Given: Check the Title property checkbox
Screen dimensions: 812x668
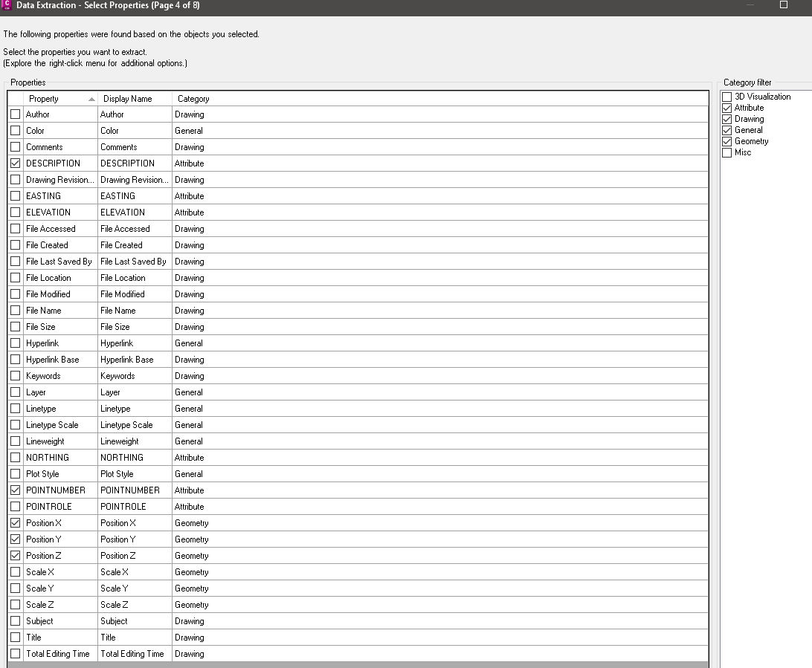Looking at the screenshot, I should [x=16, y=638].
